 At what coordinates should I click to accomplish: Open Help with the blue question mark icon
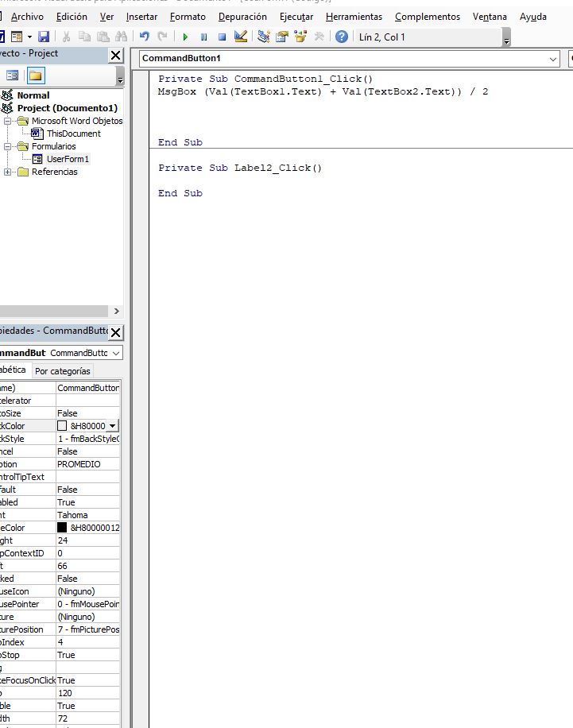[x=342, y=37]
